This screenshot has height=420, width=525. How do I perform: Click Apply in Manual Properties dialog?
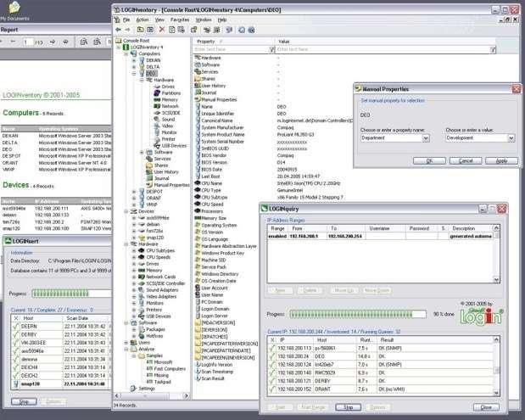pos(501,160)
